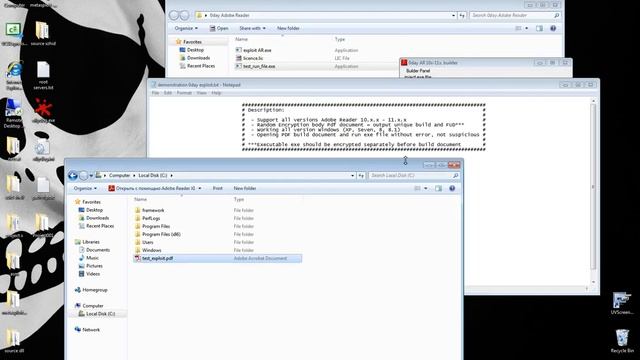This screenshot has width=640, height=360.
Task: Expand the Adobe Reader XI open-with arrow
Action: 200,189
